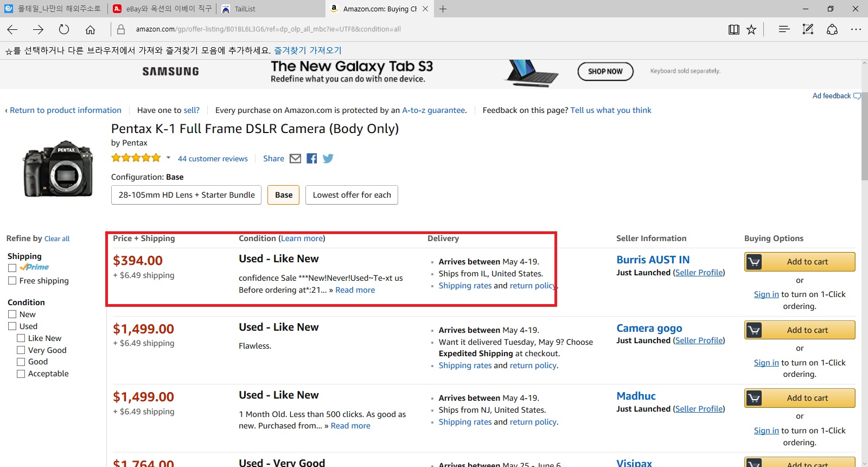
Task: Select Lowest offer for each option
Action: coord(352,195)
